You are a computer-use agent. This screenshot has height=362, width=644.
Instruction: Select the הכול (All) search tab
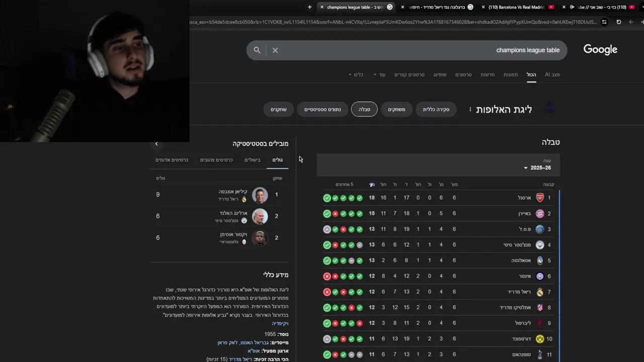click(531, 74)
